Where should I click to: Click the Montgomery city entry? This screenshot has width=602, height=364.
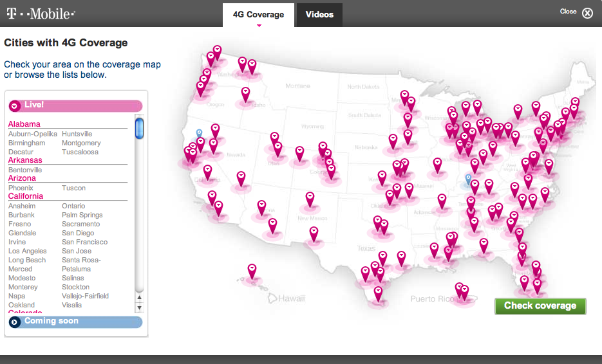[81, 143]
